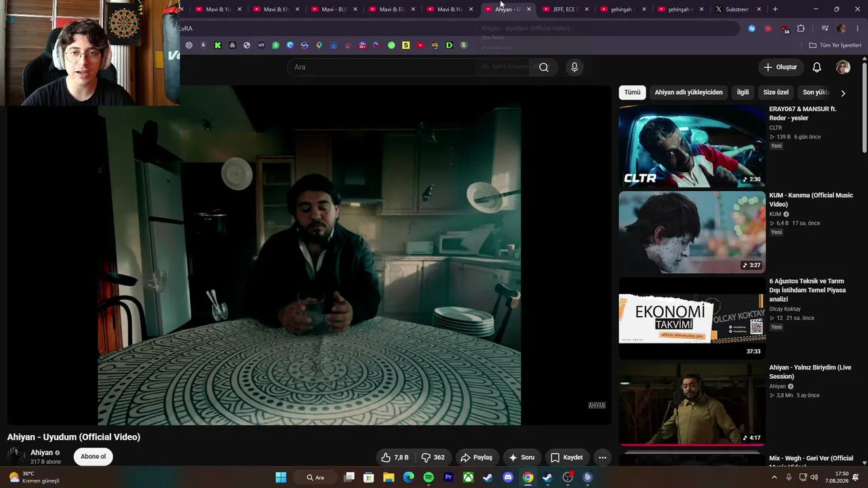Open the ERAY067 & MANSUR yesler thumbnail
This screenshot has width=868, height=488.
pyautogui.click(x=692, y=146)
